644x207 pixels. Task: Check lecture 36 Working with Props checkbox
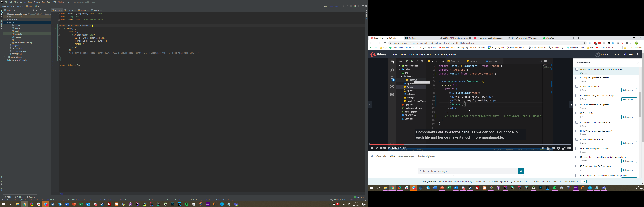pos(576,87)
